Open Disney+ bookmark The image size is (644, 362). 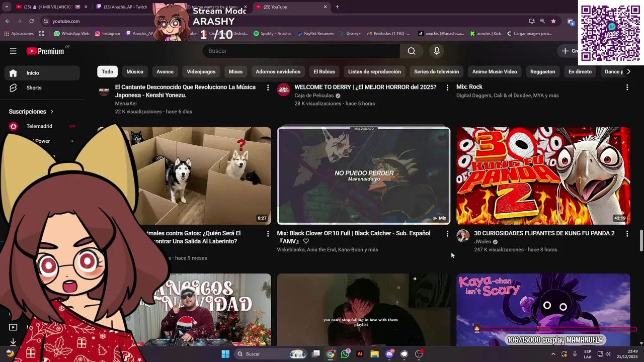point(350,34)
